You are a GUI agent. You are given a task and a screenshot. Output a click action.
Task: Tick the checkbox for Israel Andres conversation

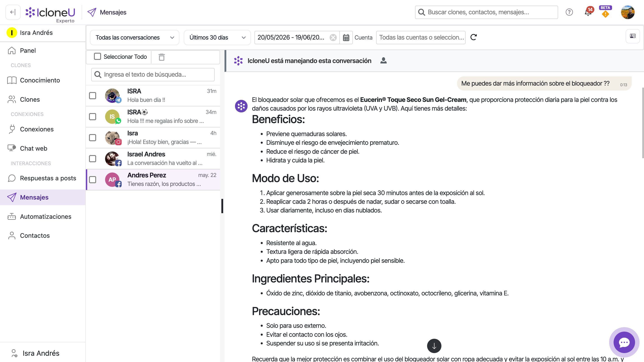tap(93, 159)
